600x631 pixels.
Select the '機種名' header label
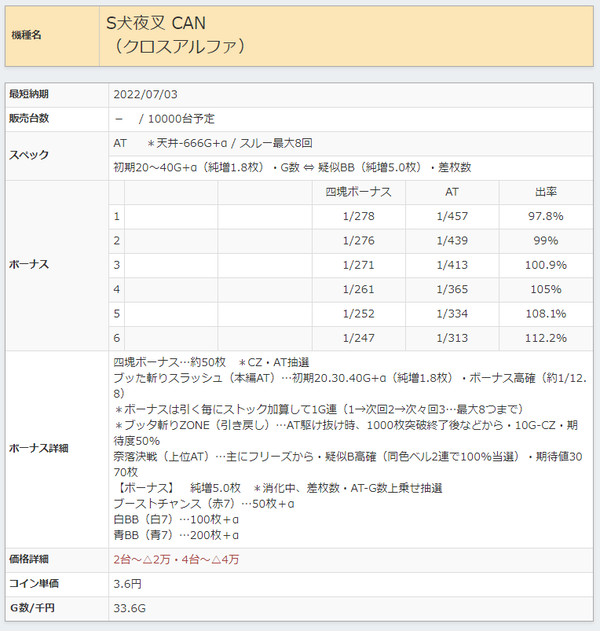coord(27,35)
